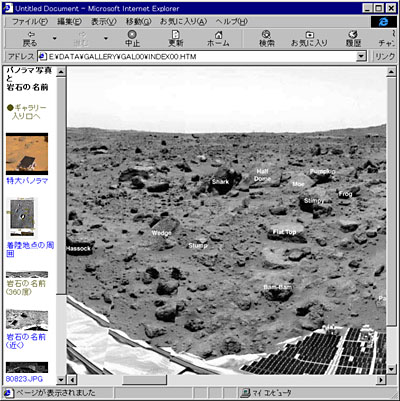
Task: Open お気に入り (Favorites) toolbar icon
Action: tap(309, 38)
